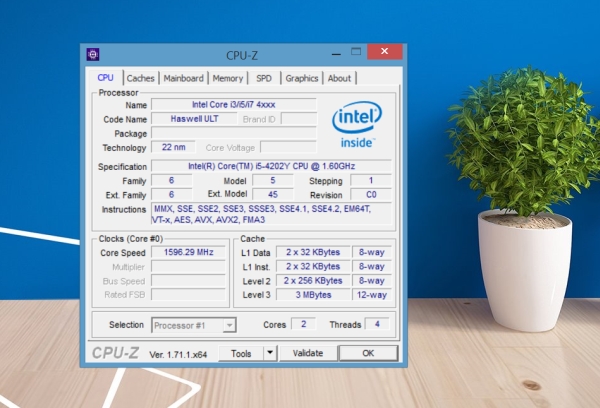This screenshot has height=408, width=600.
Task: Click the CPU-Z app icon in title bar
Action: tap(93, 54)
